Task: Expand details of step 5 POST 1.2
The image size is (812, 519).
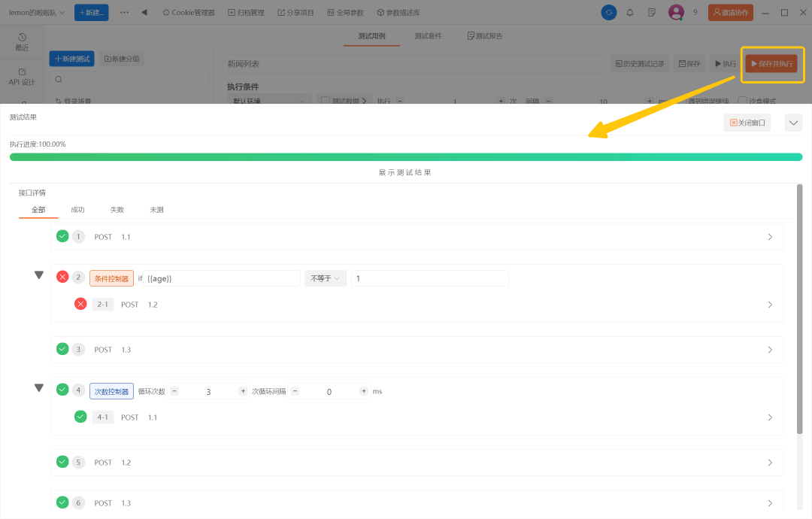Action: [x=770, y=463]
